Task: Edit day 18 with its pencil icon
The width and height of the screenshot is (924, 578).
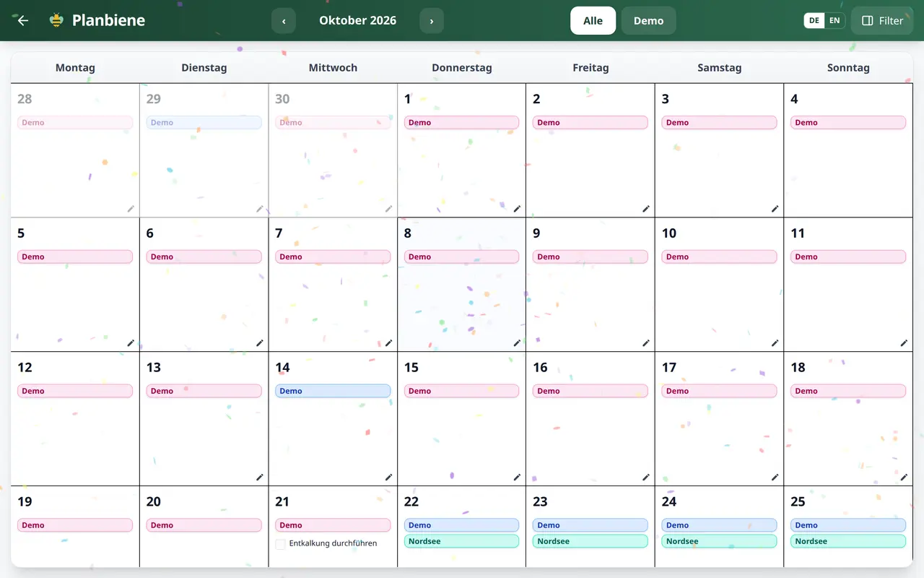Action: [x=904, y=478]
